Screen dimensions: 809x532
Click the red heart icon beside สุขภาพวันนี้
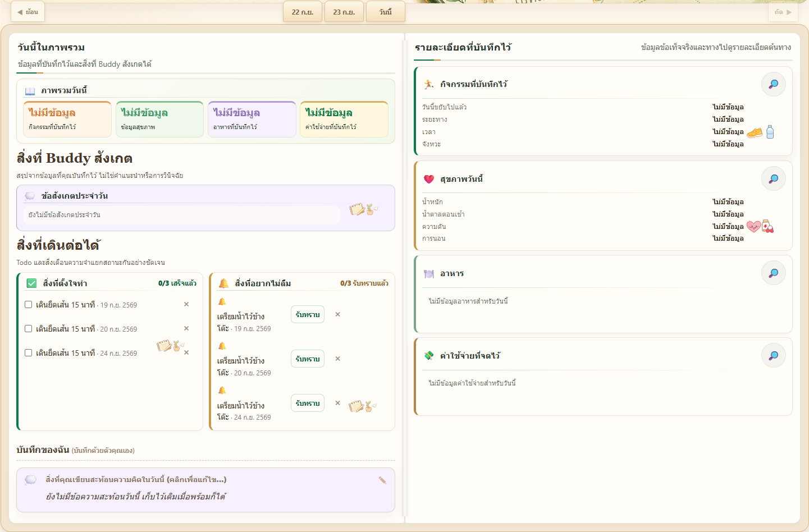point(429,179)
